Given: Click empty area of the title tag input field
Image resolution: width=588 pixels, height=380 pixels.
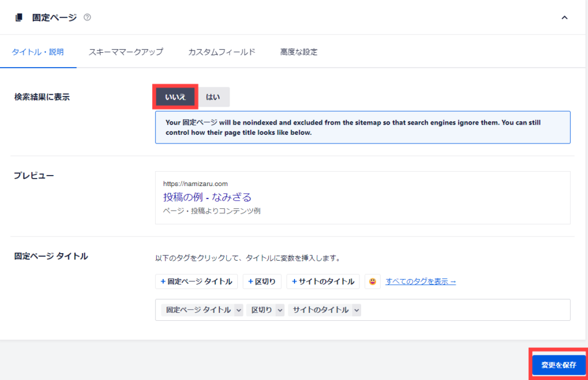Looking at the screenshot, I should pos(465,310).
